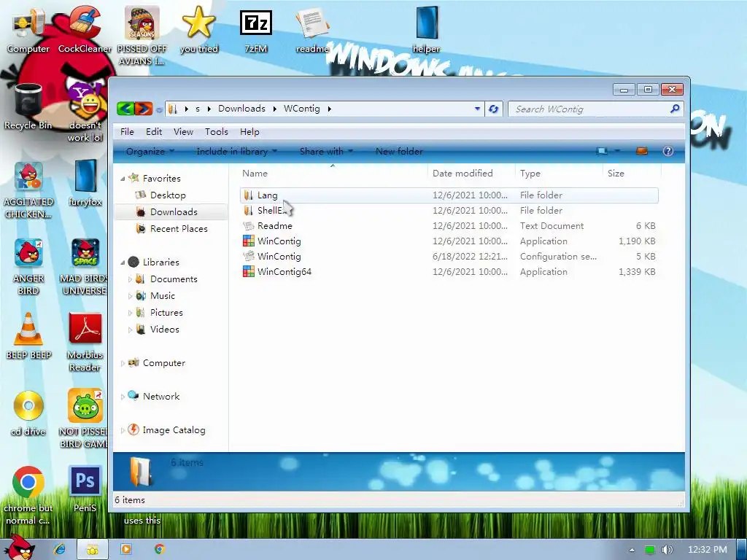This screenshot has width=747, height=560.
Task: Open the Tools menu
Action: point(216,132)
